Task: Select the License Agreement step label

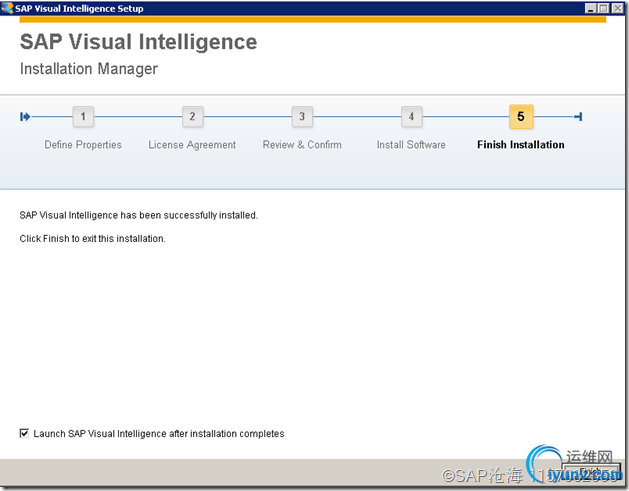Action: pos(192,145)
